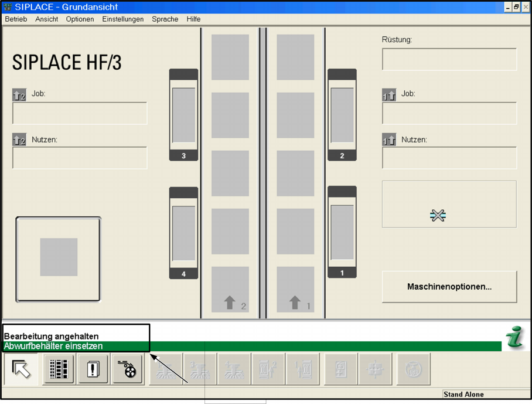Click the conveyor lane 1 arrow
The height and width of the screenshot is (404, 532).
click(x=295, y=303)
